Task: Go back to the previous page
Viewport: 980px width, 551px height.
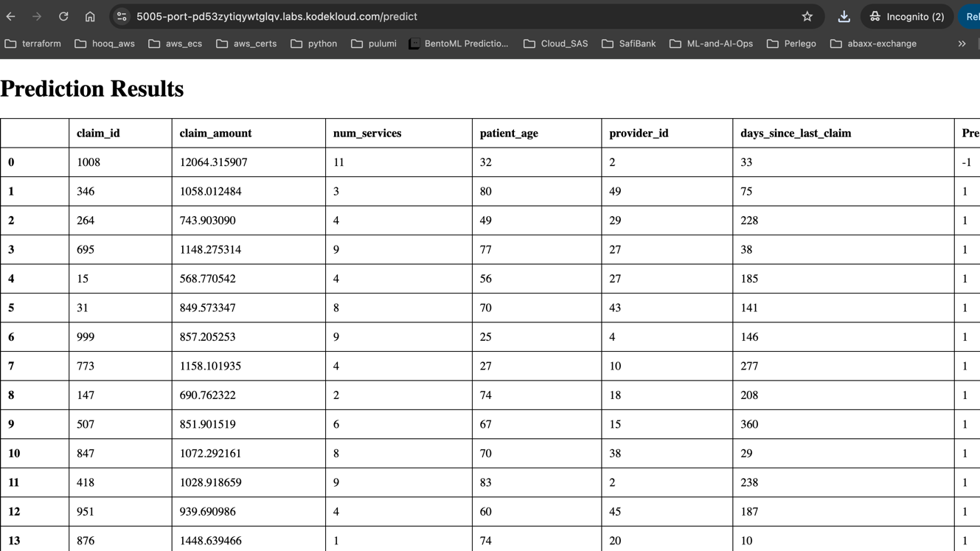Action: 11,16
